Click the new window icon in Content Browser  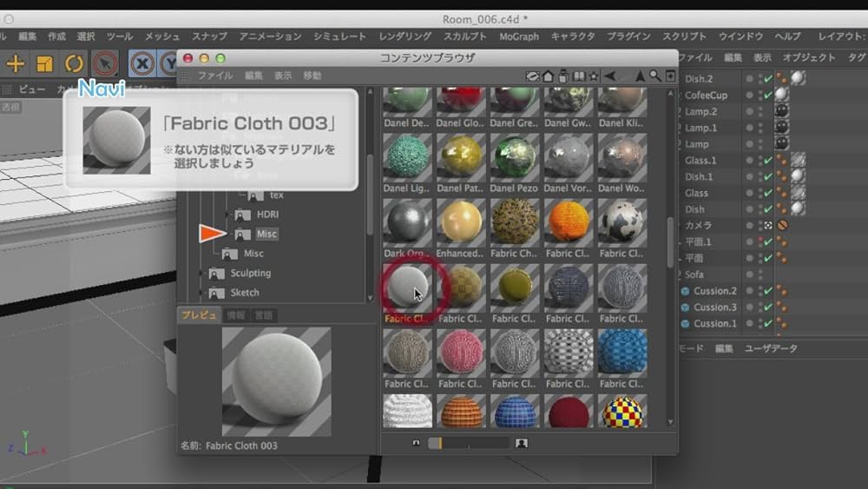[x=670, y=76]
